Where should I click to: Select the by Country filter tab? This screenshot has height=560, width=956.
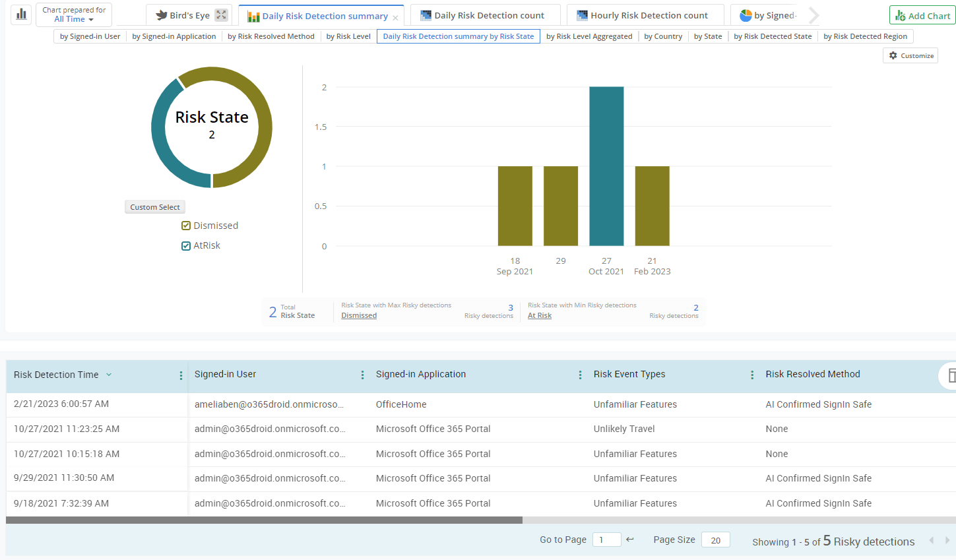[x=662, y=36]
